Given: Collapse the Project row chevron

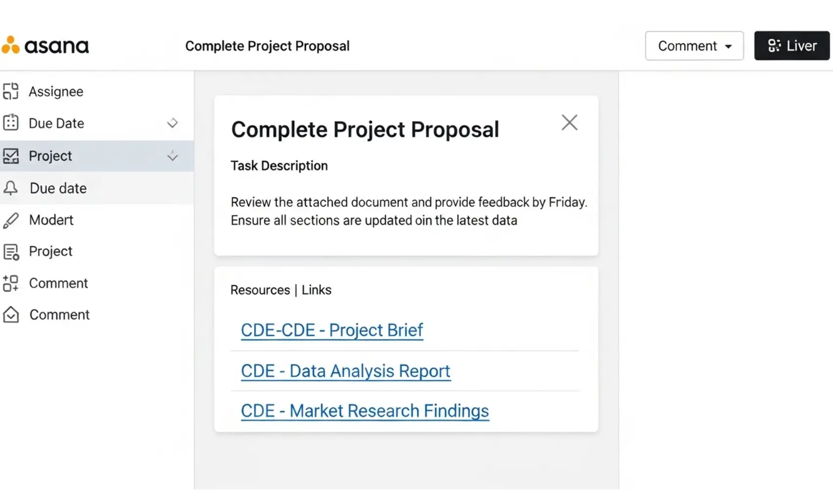Looking at the screenshot, I should click(173, 156).
